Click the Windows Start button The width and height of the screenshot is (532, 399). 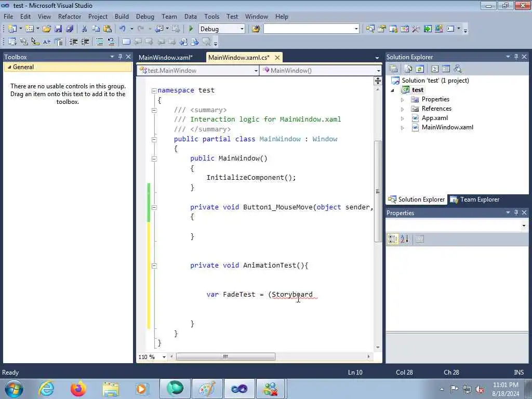click(x=14, y=389)
